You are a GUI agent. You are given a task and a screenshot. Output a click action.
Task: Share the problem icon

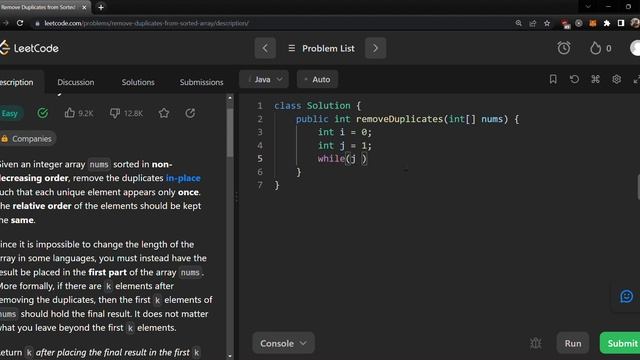point(190,113)
